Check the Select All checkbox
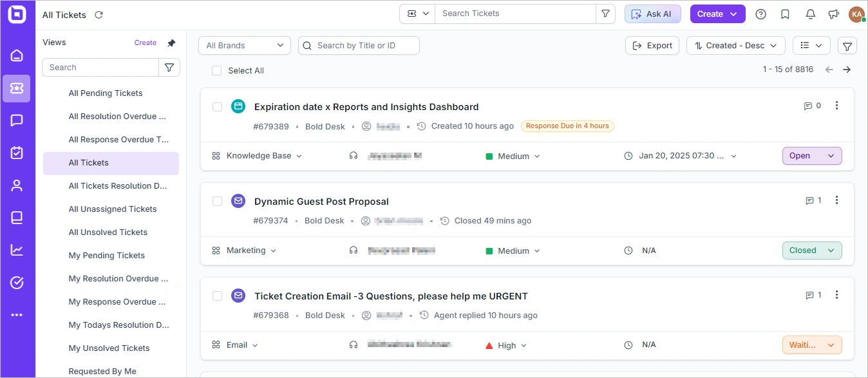Screen dimensions: 868x378 pos(217,71)
